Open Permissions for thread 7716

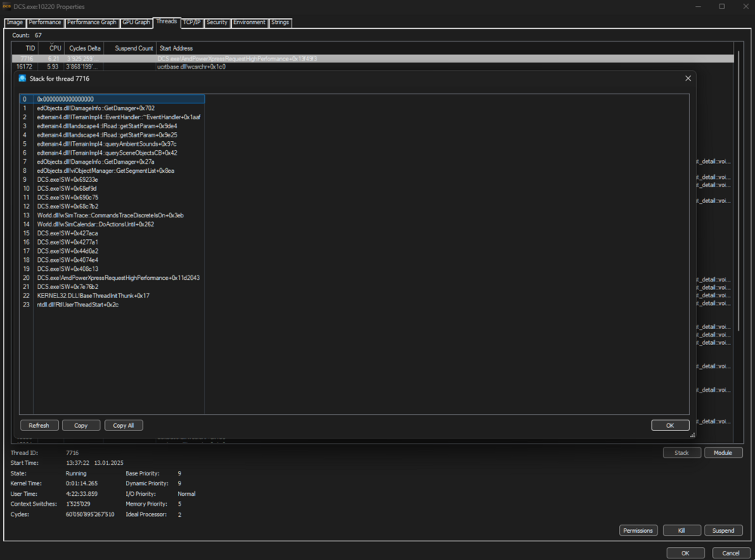pos(638,530)
